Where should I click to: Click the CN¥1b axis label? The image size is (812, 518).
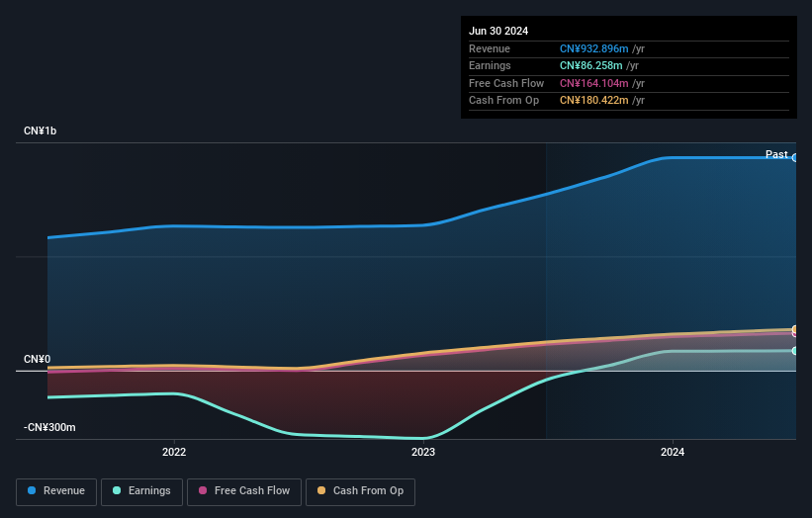click(x=40, y=130)
